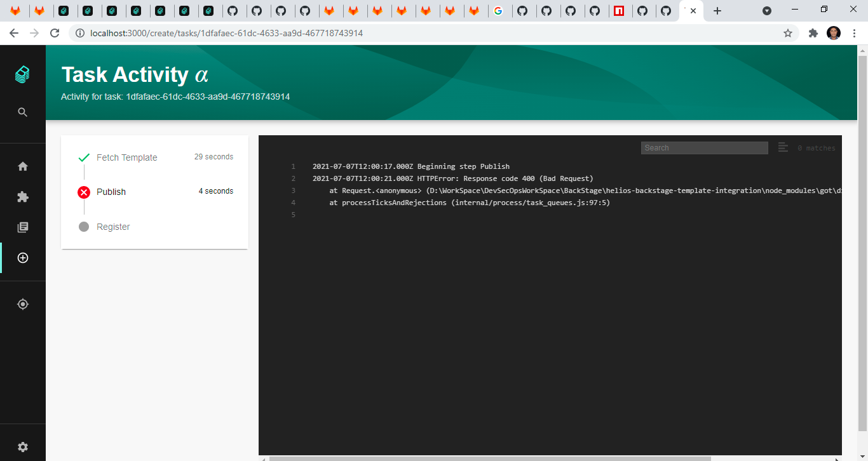Open the Chrome three-dot menu

coord(854,32)
